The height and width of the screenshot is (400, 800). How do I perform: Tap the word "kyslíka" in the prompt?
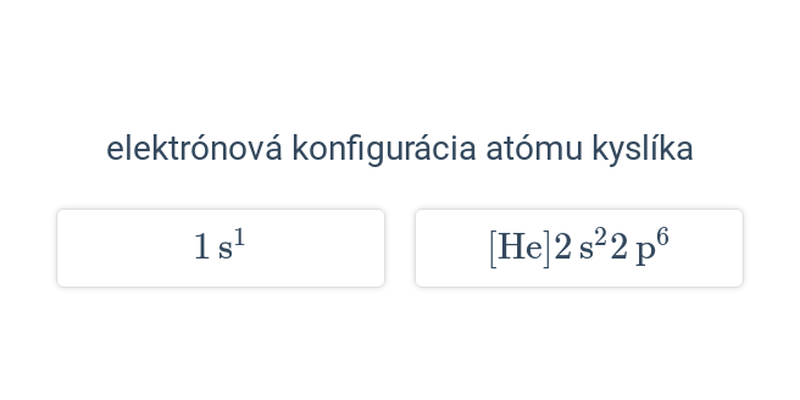pos(643,150)
